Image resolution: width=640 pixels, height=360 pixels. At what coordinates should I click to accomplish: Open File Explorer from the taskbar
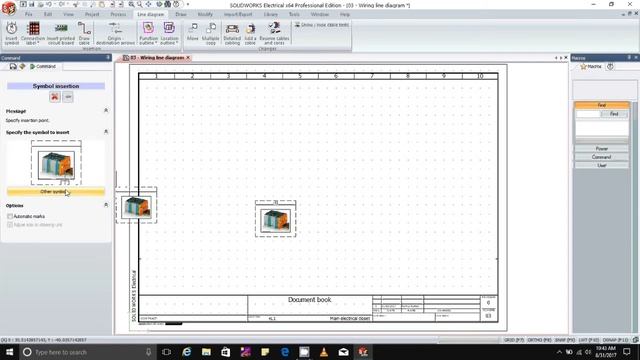click(206, 352)
